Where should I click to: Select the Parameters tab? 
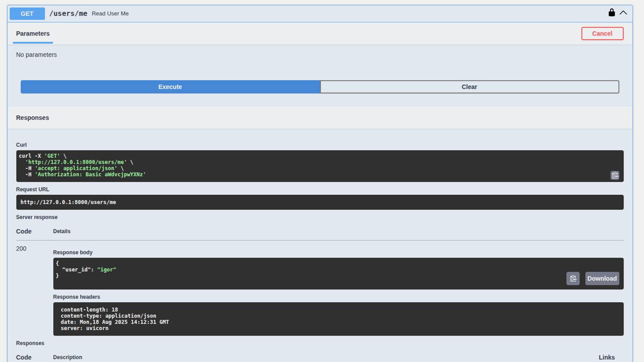pos(33,33)
